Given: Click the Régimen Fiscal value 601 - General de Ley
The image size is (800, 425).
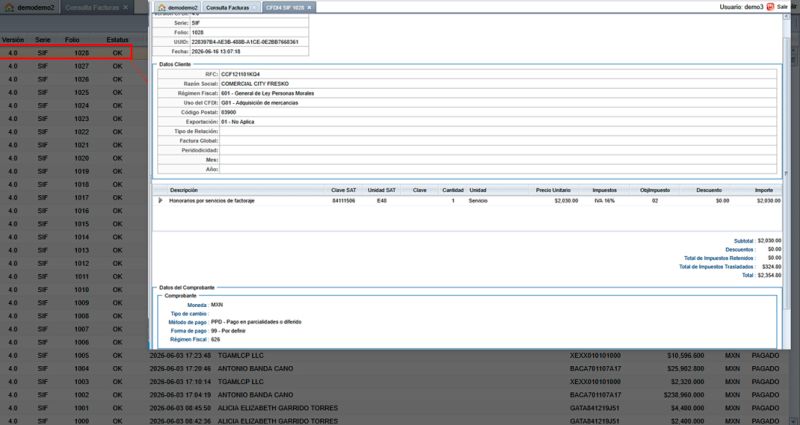Looking at the screenshot, I should [x=267, y=93].
